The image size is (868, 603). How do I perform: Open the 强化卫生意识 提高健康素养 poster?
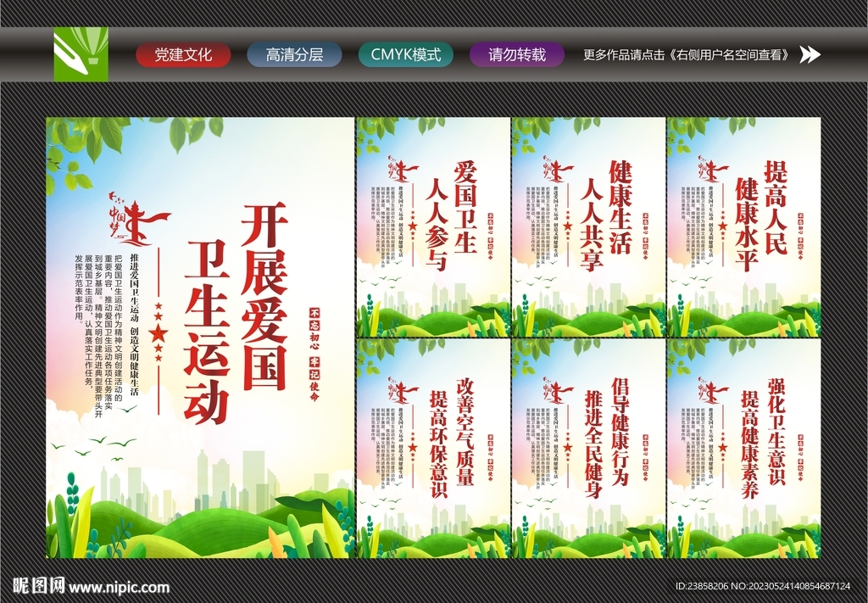[744, 449]
